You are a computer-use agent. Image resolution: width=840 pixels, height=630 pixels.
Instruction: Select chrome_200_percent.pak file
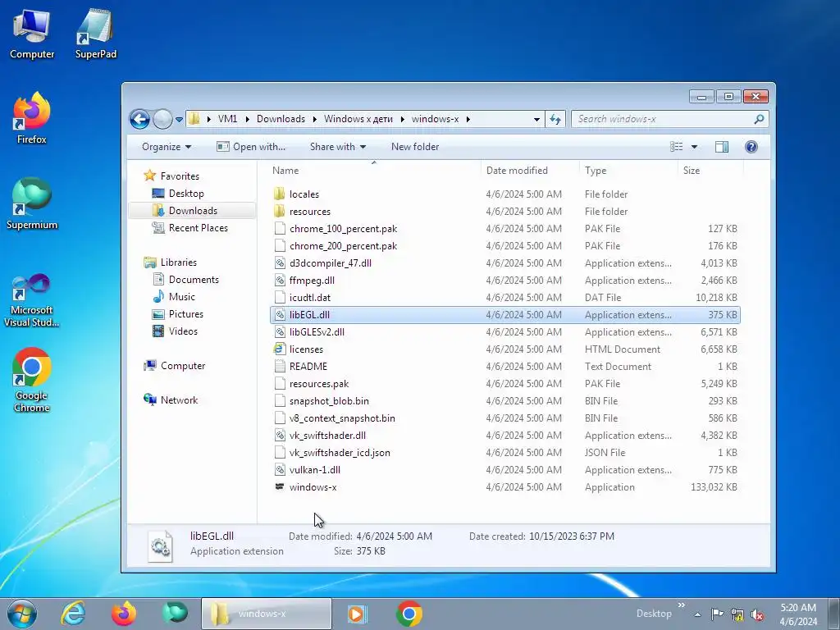tap(343, 246)
